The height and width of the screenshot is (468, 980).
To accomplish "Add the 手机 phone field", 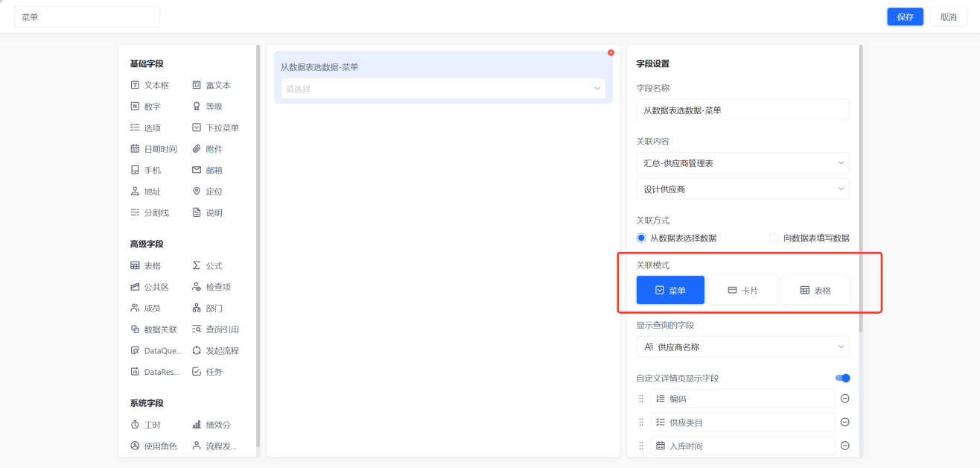I will (x=145, y=170).
